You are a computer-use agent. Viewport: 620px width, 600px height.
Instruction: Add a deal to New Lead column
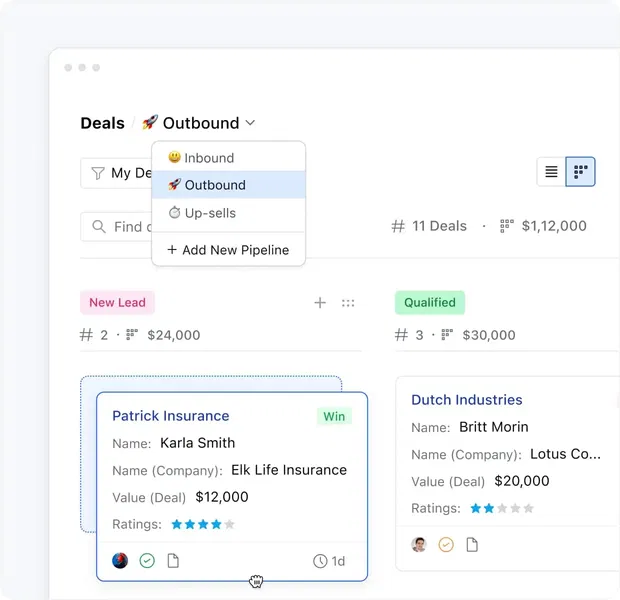[x=320, y=303]
